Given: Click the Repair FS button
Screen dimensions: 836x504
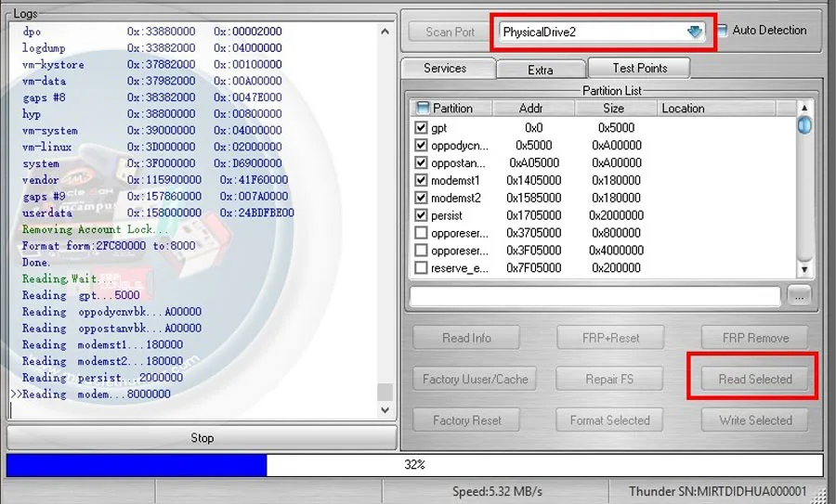Looking at the screenshot, I should tap(609, 379).
